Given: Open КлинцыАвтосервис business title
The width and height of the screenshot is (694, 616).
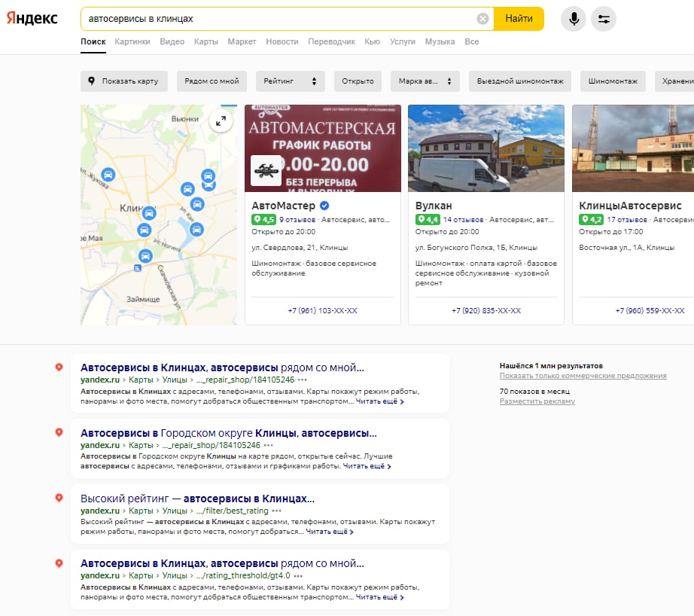Looking at the screenshot, I should coord(630,206).
